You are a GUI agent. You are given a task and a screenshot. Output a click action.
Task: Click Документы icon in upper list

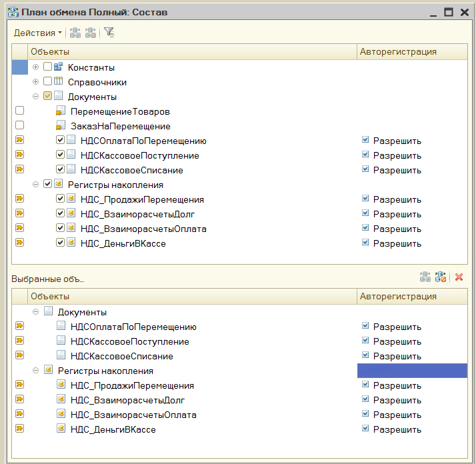pos(58,95)
